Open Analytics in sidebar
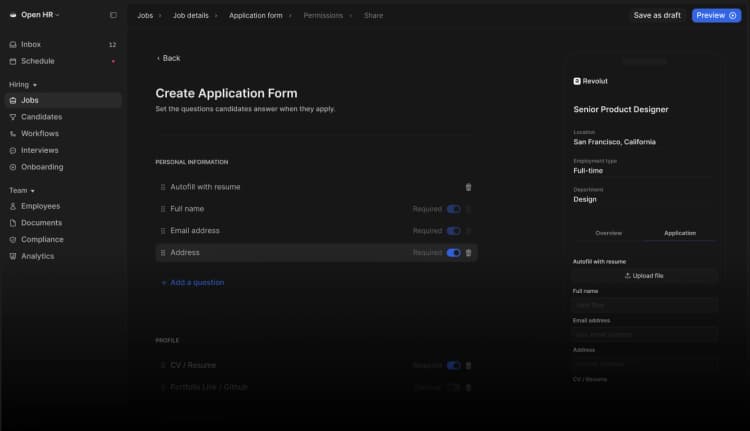The height and width of the screenshot is (431, 750). pyautogui.click(x=63, y=257)
